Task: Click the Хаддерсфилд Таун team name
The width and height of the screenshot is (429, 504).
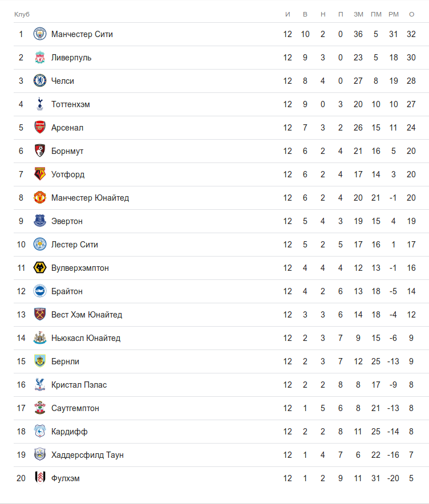Action: (87, 455)
